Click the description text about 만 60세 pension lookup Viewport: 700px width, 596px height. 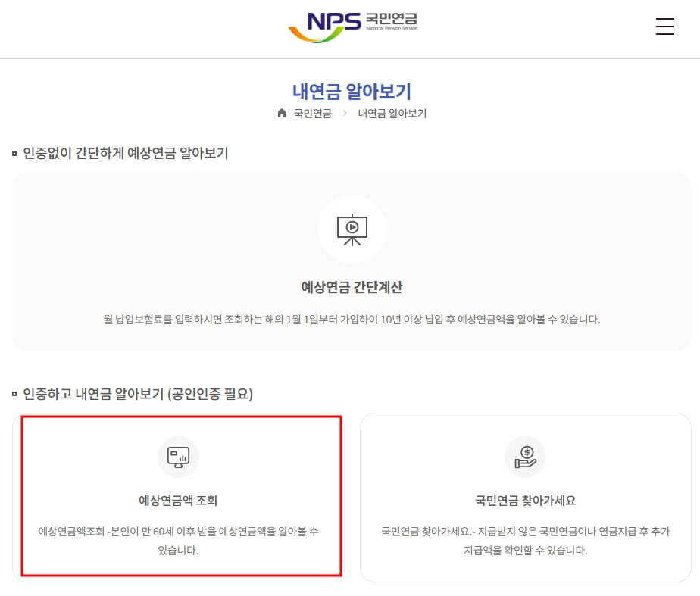coord(179,541)
